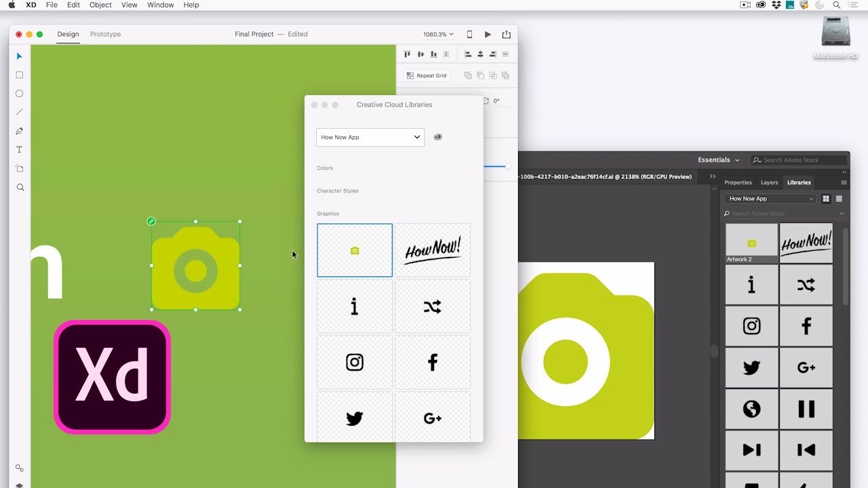Switch Libraries panel to list view
Screen dimensions: 868x488
coord(840,199)
